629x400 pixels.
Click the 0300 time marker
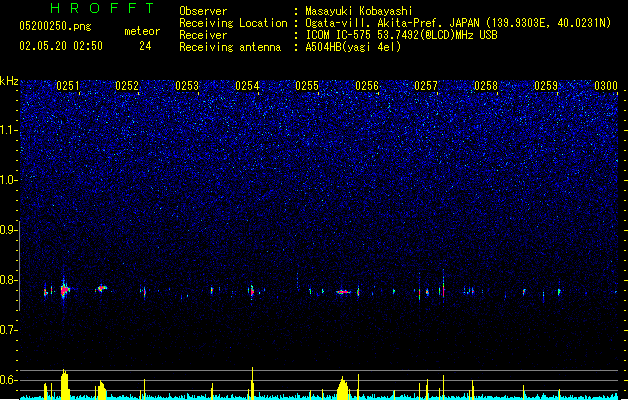tap(606, 86)
